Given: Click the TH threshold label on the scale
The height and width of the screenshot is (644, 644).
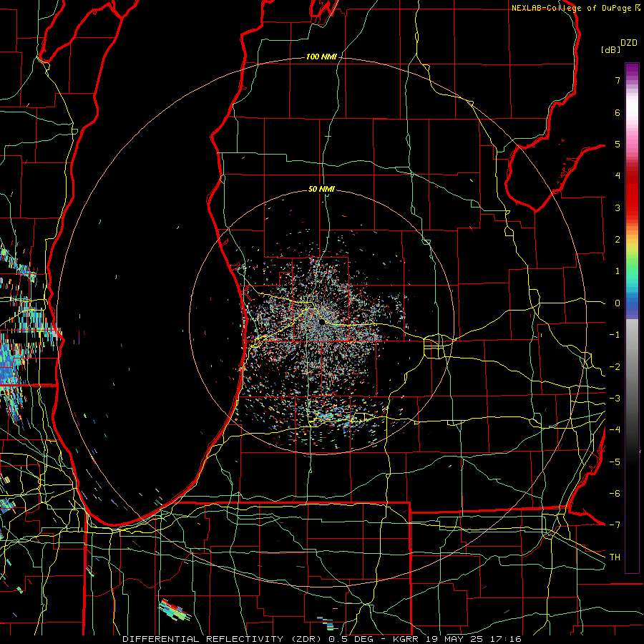Looking at the screenshot, I should [615, 557].
